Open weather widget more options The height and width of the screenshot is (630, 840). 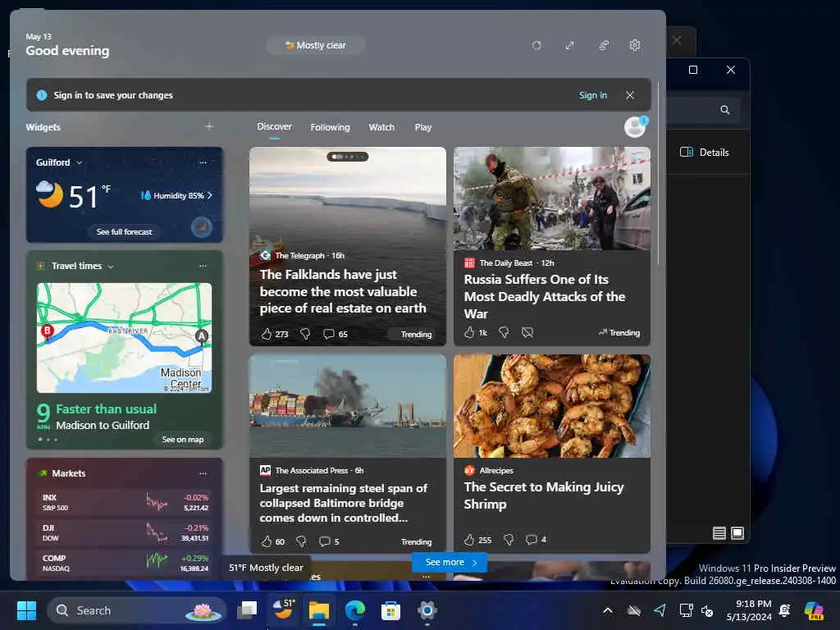pyautogui.click(x=203, y=162)
